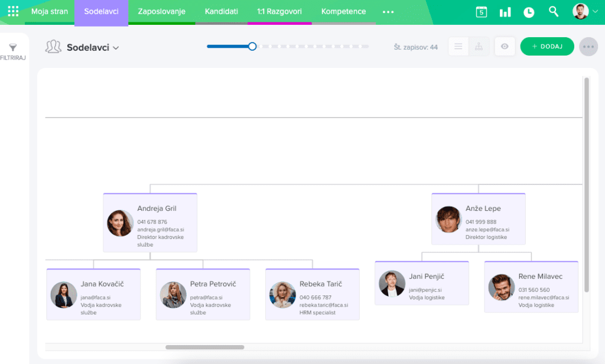Screen dimensions: 605x364
Task: Click the clock icon for time tracking
Action: (528, 11)
